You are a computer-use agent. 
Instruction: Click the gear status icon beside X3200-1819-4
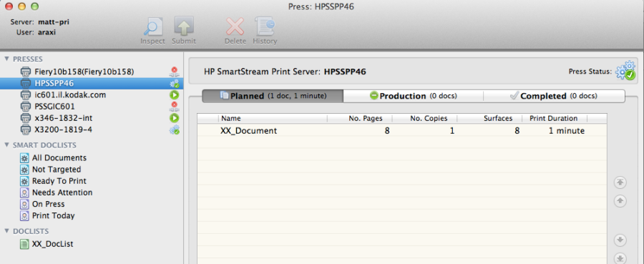click(175, 129)
